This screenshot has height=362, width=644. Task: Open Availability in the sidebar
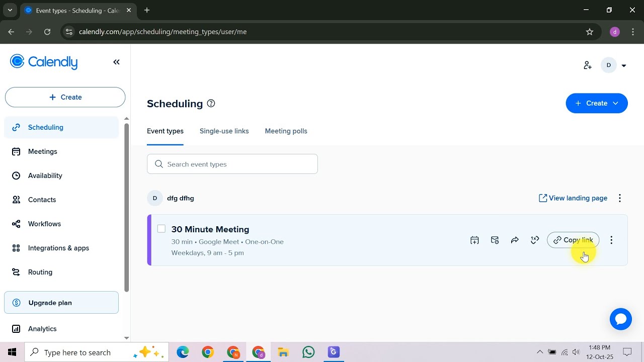point(61,175)
